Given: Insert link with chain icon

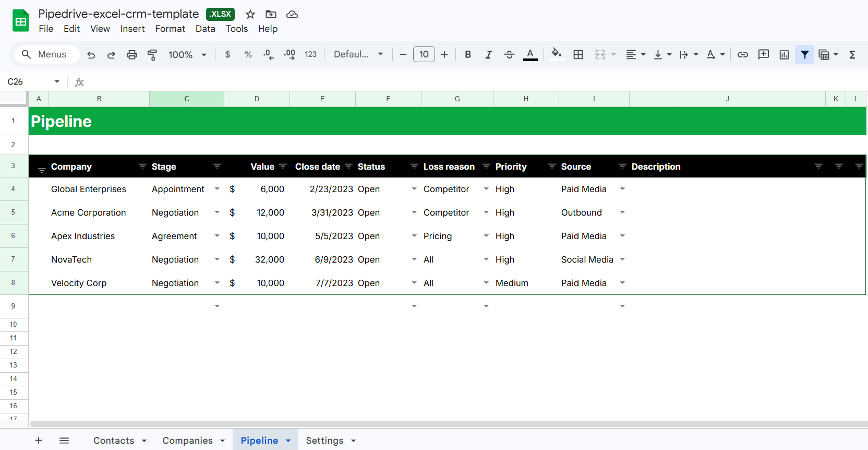Looking at the screenshot, I should coord(743,54).
